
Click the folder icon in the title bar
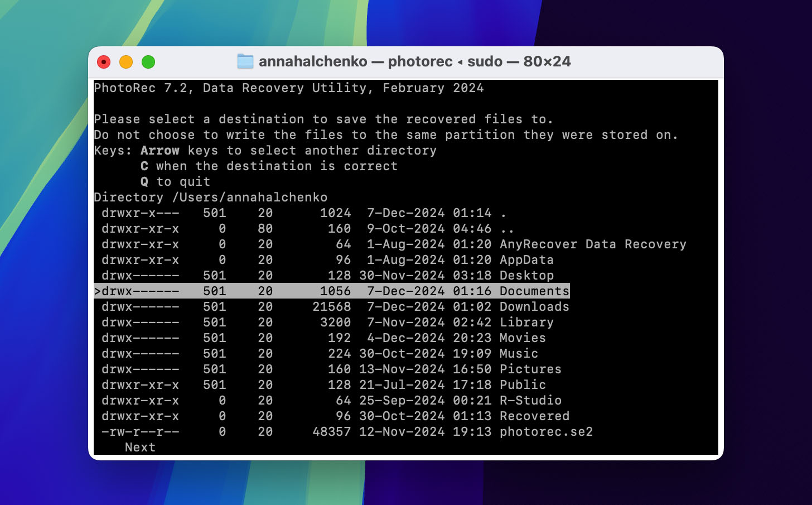coord(245,61)
